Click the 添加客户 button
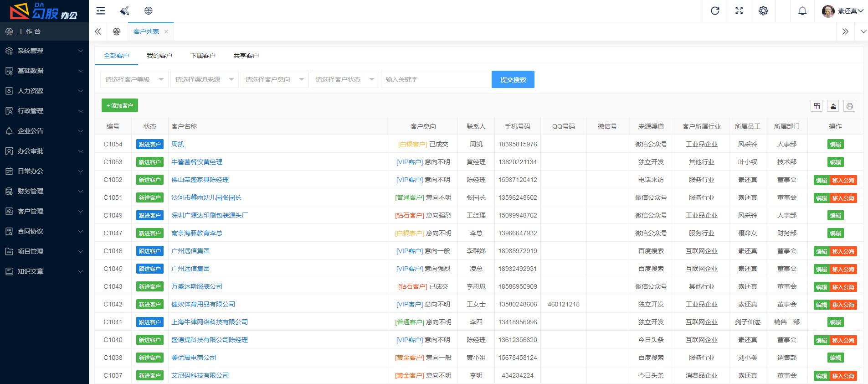 tap(120, 105)
